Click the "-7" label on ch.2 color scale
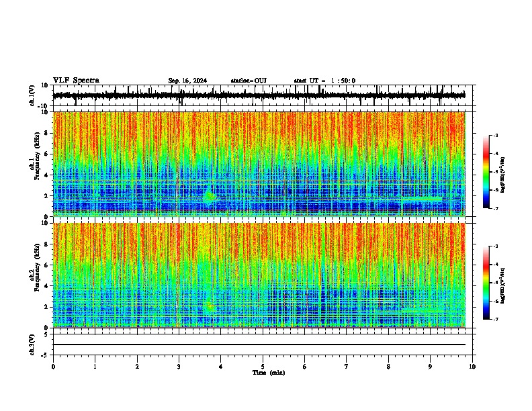The height and width of the screenshot is (411, 532). point(496,320)
